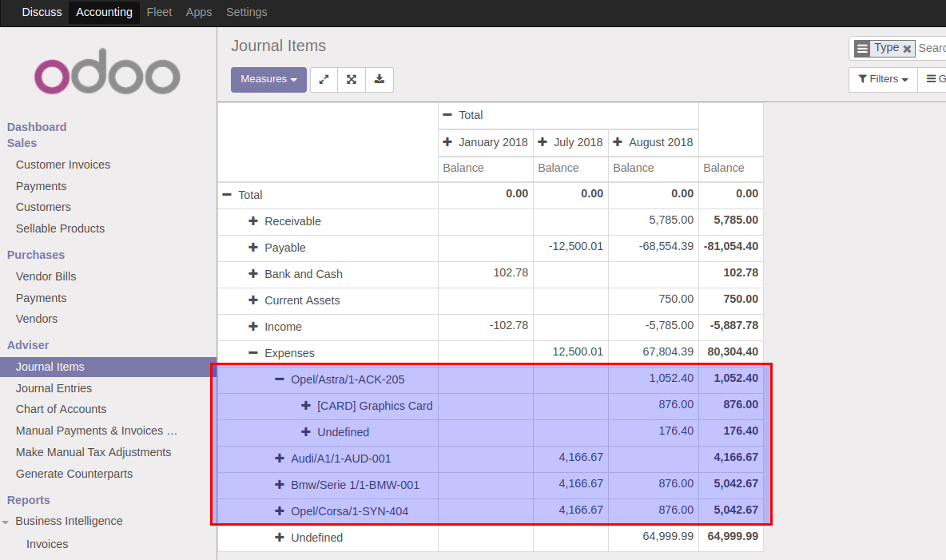This screenshot has width=946, height=560.
Task: Switch to the Accounting menu
Action: point(104,12)
